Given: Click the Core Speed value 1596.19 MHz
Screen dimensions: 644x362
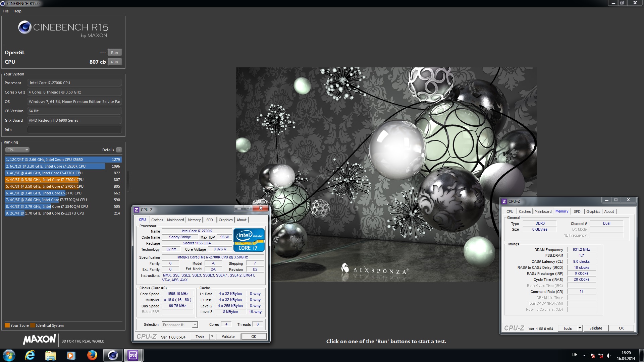Looking at the screenshot, I should tap(178, 294).
